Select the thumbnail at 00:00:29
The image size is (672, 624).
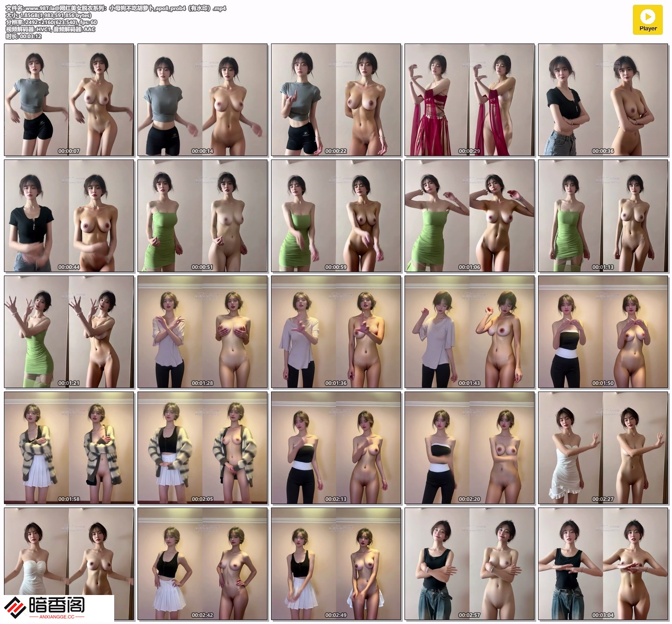tap(469, 100)
